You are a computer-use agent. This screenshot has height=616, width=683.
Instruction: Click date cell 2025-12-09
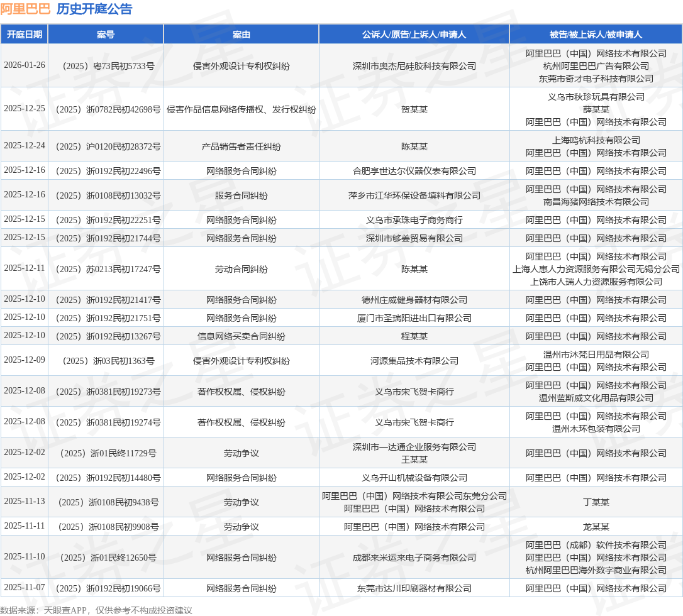click(x=25, y=360)
